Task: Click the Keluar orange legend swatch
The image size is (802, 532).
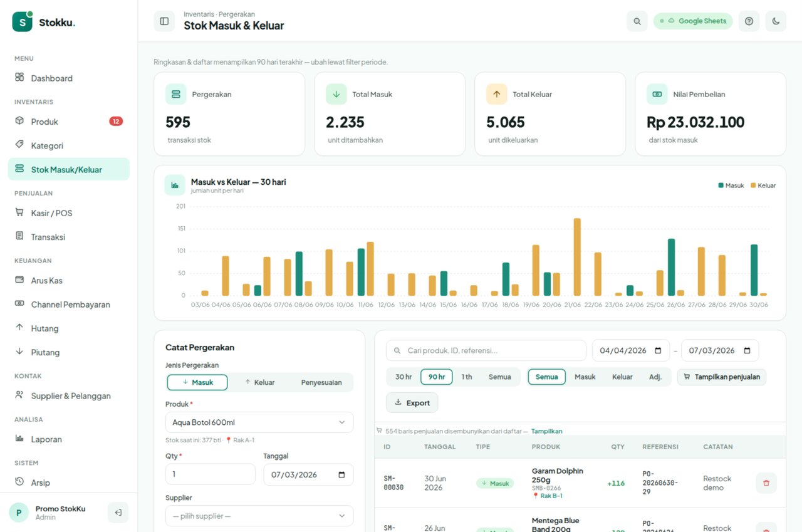Action: [x=754, y=185]
